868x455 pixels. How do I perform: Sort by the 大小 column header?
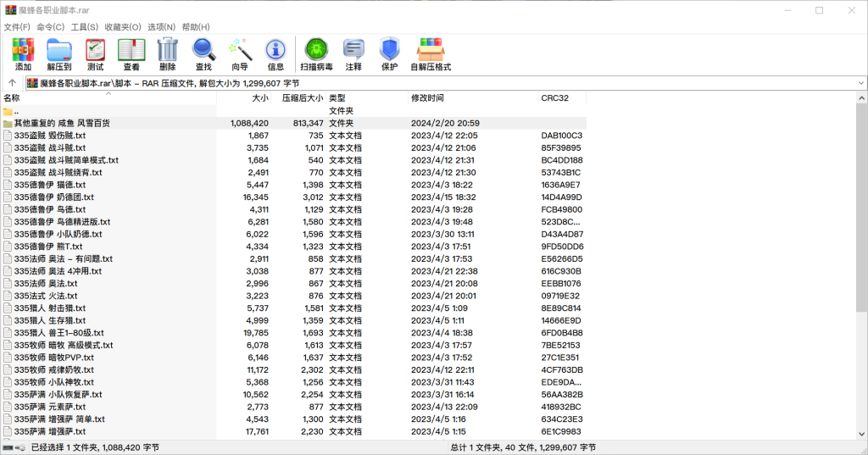point(243,98)
